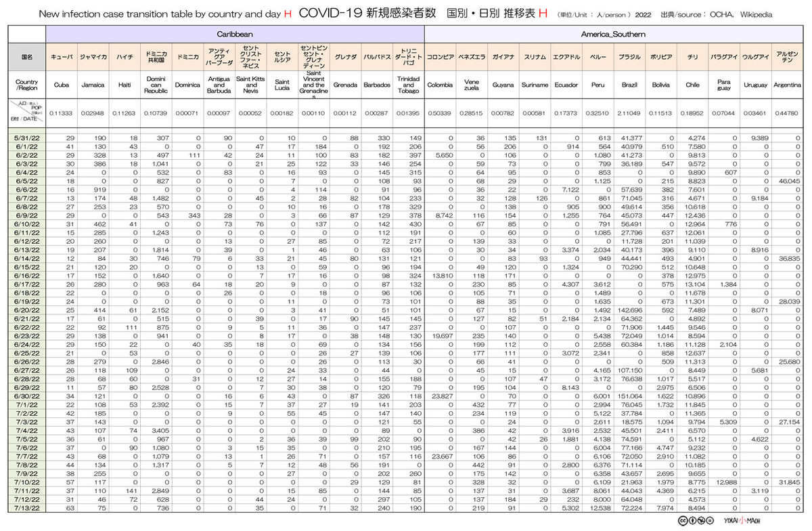Select the Peru column header
Viewport: 812px width, 531px height.
[x=600, y=85]
